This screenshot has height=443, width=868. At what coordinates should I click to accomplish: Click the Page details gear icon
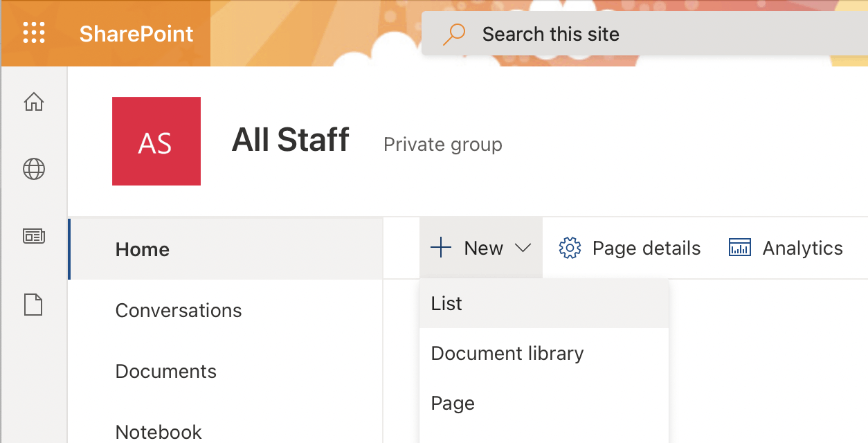pyautogui.click(x=570, y=248)
